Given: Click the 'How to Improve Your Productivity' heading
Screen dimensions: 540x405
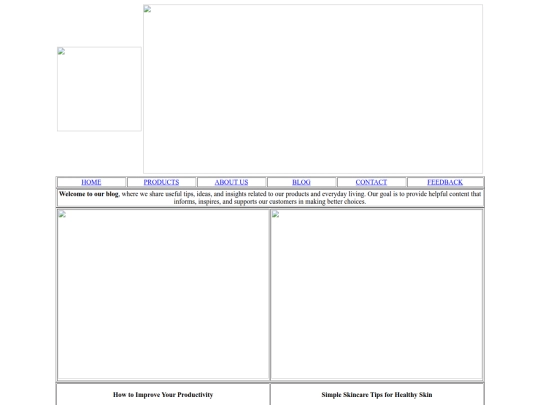Looking at the screenshot, I should [163, 395].
